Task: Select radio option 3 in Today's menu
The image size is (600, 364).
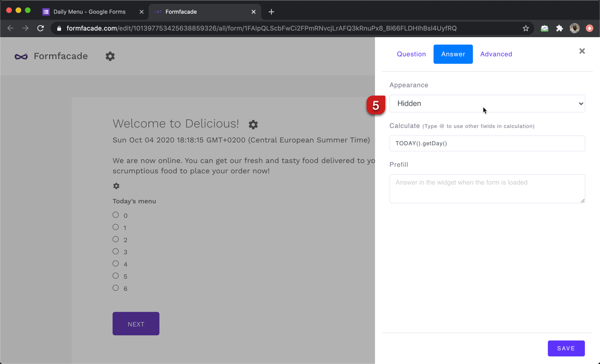Action: tap(115, 251)
